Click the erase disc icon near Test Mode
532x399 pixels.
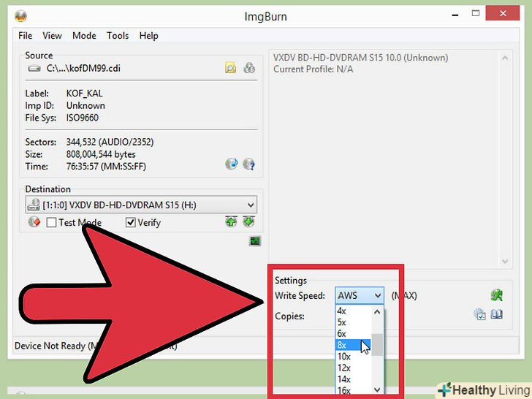tap(34, 222)
